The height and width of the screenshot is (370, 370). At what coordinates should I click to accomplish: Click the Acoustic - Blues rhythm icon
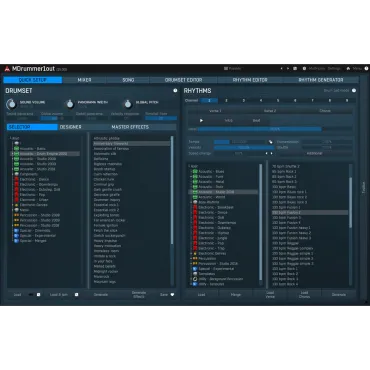point(195,171)
